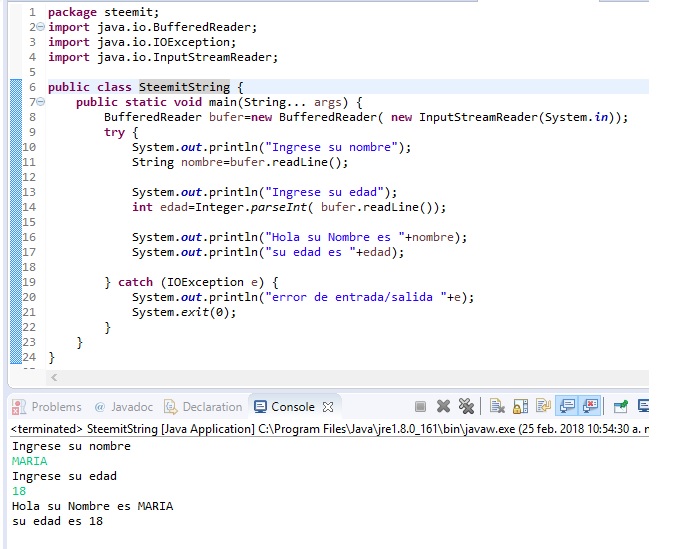The image size is (687, 549).
Task: Click the string "Ingrese su nombre" in code
Action: coord(331,147)
